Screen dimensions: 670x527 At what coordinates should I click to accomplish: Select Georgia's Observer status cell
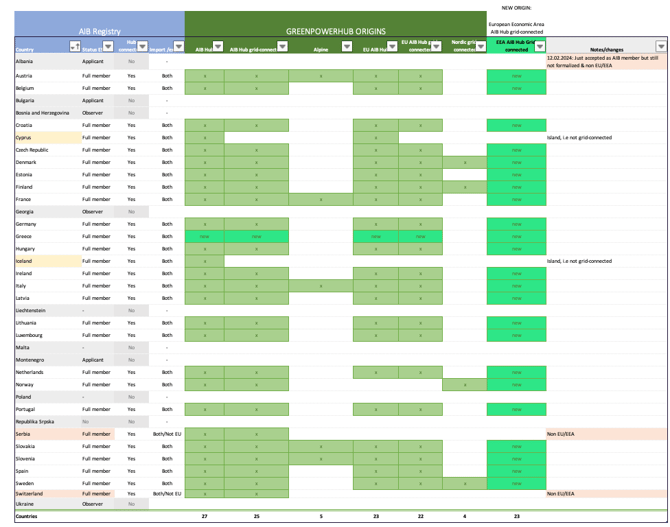[97, 212]
